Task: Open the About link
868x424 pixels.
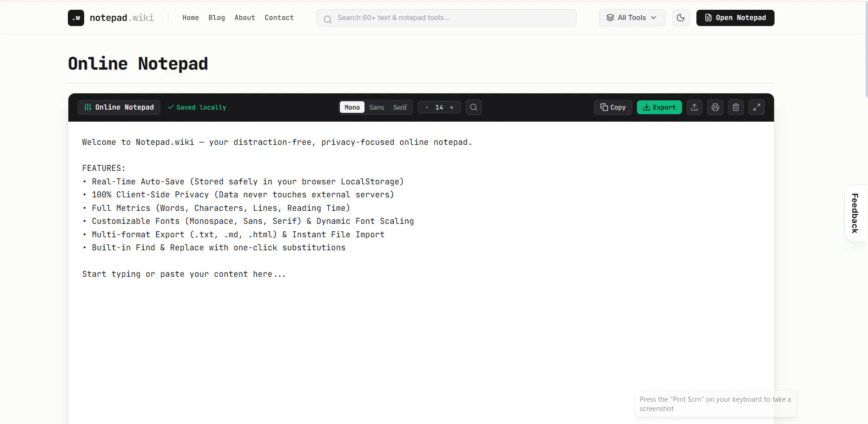Action: (245, 18)
